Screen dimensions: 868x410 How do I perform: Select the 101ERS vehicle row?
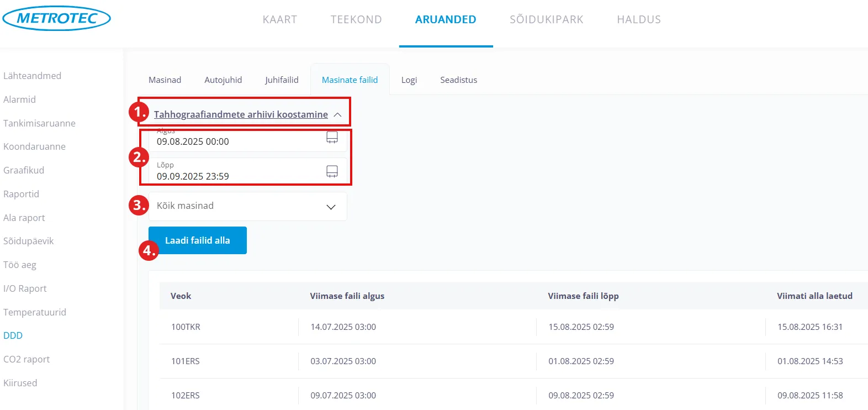click(186, 361)
